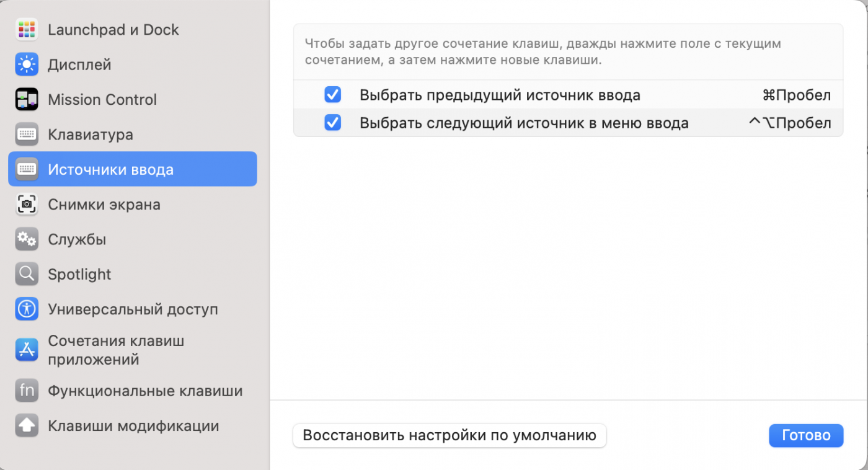Click the Spotlight magnifier icon
Viewport: 868px width, 470px height.
[27, 274]
